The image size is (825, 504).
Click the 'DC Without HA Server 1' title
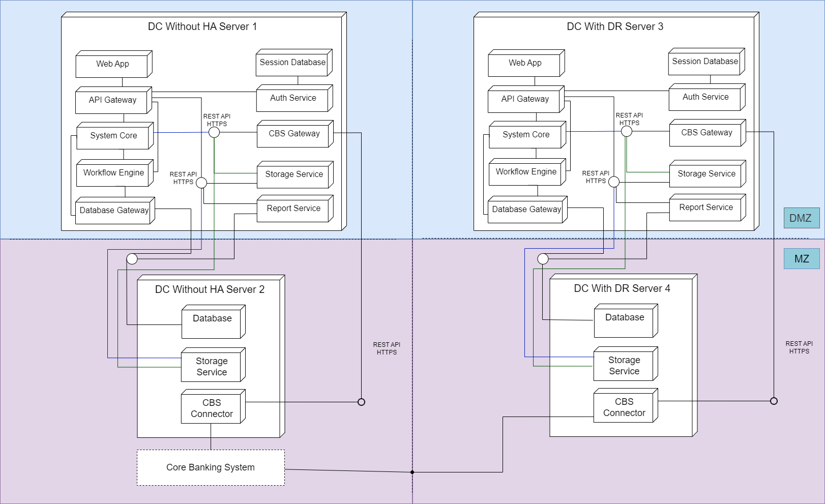[x=202, y=26]
